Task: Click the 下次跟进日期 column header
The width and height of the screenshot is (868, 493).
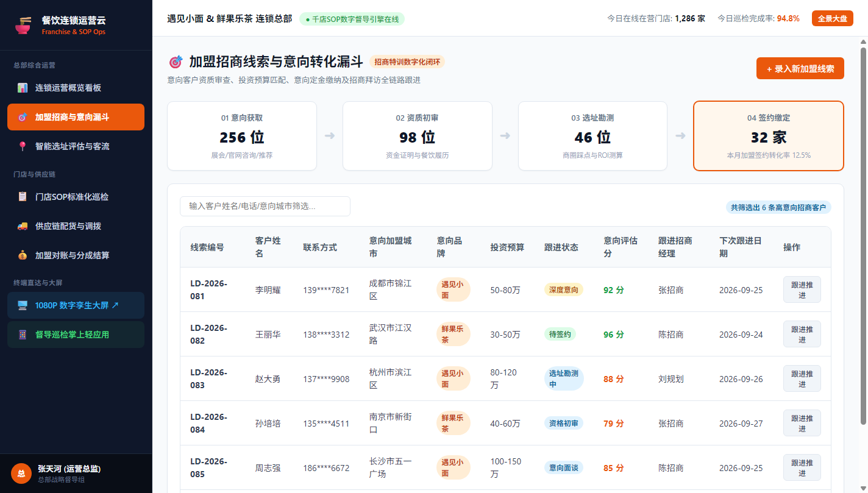Action: coord(741,247)
